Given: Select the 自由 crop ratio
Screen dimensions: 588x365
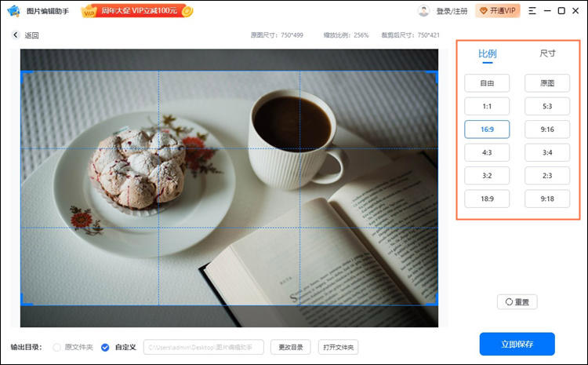Looking at the screenshot, I should coord(487,83).
